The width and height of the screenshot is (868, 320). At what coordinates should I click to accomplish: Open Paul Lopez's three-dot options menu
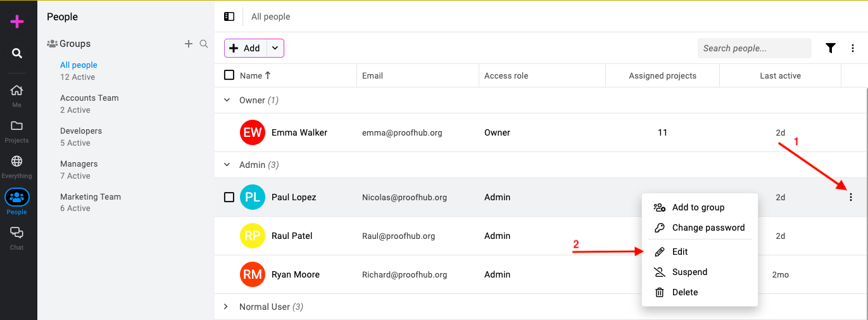click(x=850, y=197)
